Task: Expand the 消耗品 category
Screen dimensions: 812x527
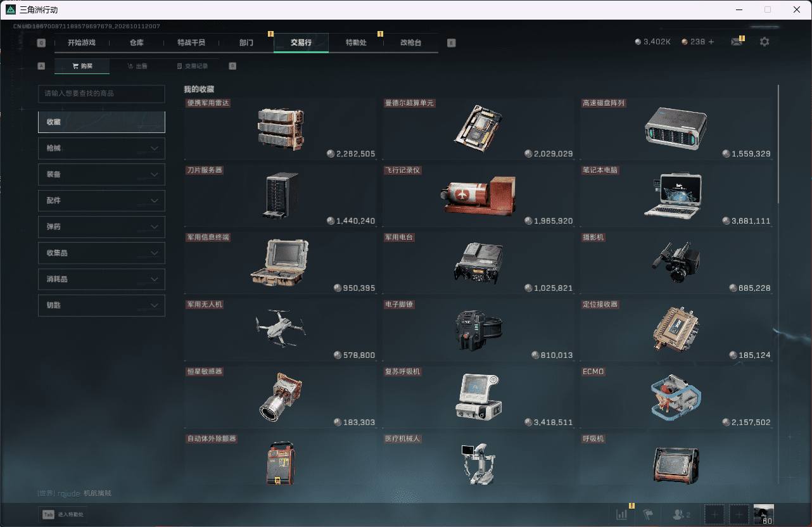Action: [x=101, y=279]
